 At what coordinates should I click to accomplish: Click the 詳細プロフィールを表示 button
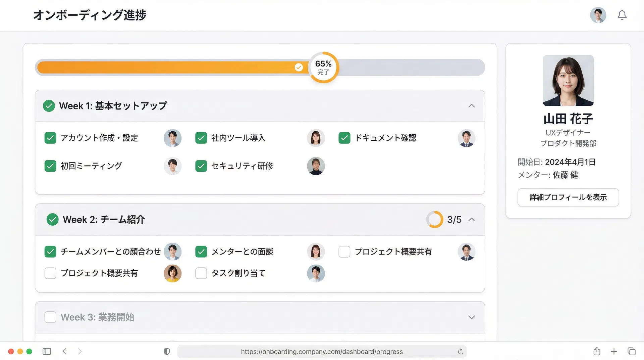tap(568, 197)
